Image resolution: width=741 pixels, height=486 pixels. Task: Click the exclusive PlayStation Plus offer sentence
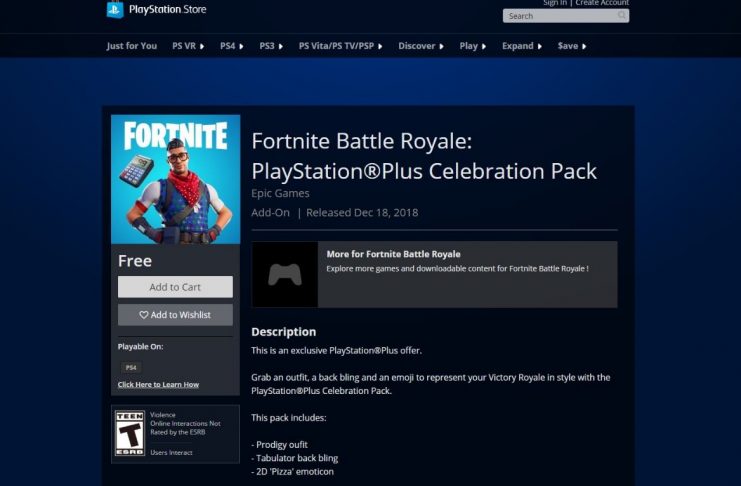[336, 351]
